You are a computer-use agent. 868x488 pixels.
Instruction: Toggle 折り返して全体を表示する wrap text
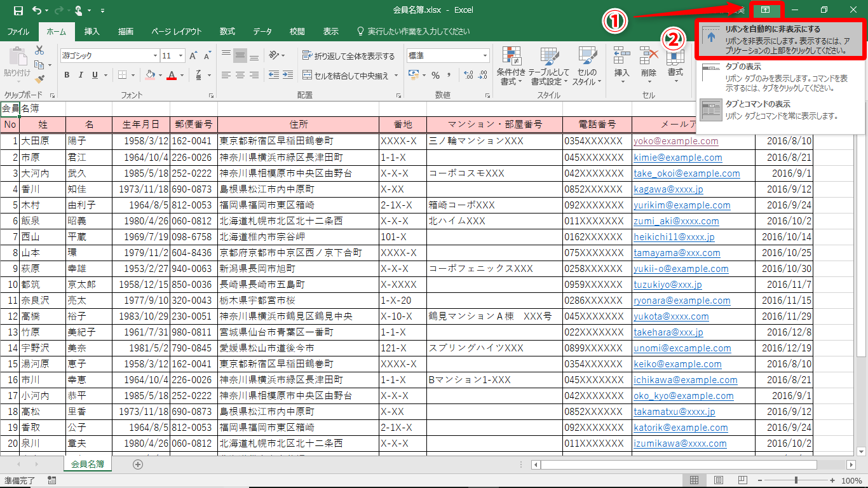(348, 56)
